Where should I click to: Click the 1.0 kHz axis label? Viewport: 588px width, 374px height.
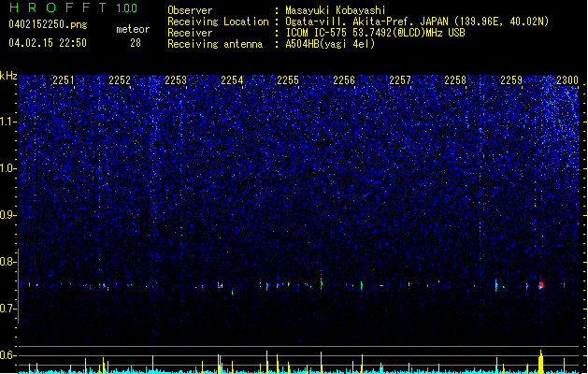[x=8, y=168]
